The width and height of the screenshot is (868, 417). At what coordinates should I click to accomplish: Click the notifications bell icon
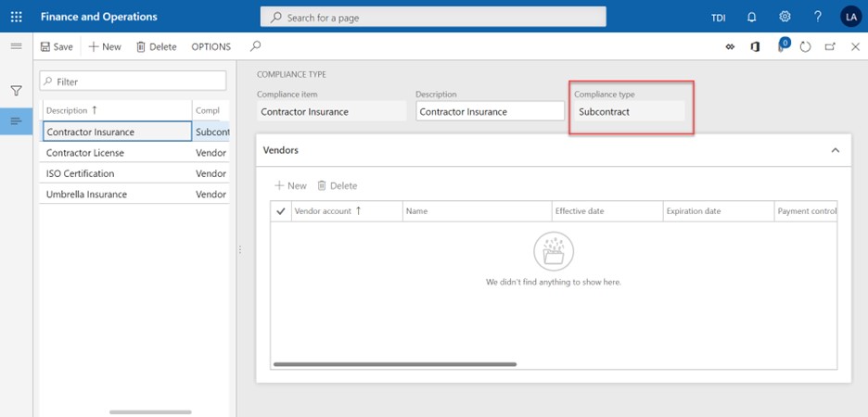751,17
